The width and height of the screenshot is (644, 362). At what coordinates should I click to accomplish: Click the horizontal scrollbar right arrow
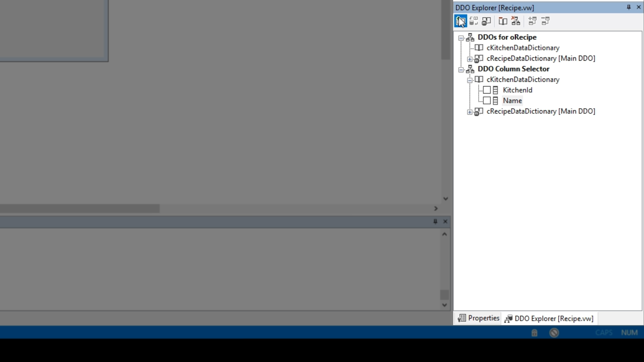coord(436,208)
